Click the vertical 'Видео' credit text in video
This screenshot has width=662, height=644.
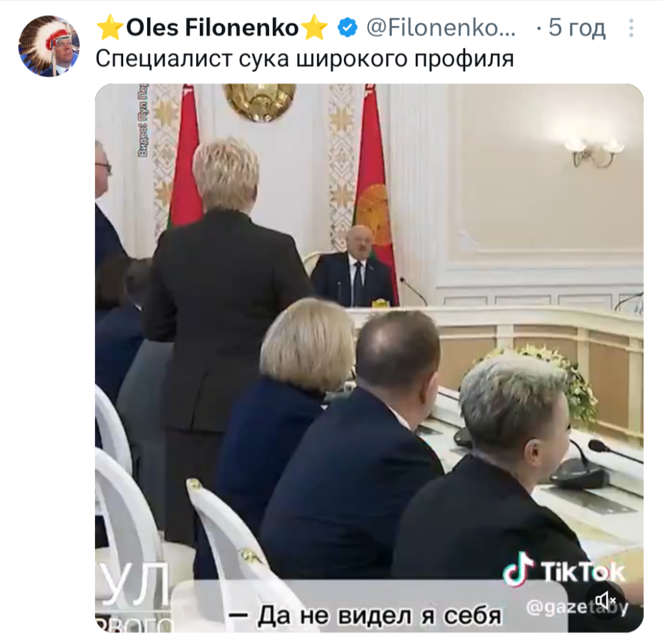coord(143,120)
